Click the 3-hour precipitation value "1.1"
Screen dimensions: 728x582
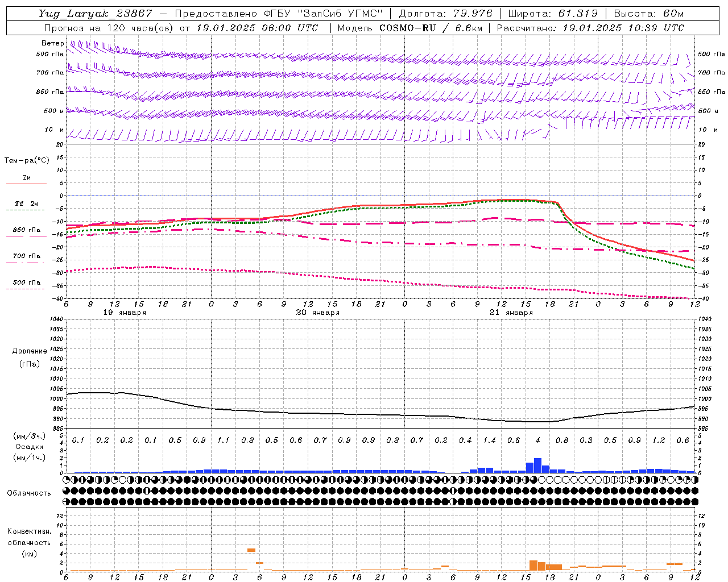coord(223,440)
